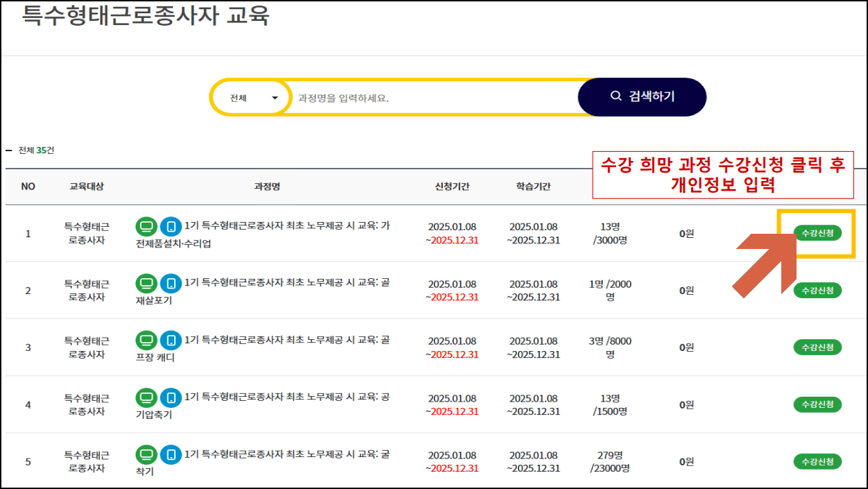Screen dimensions: 868x489
Task: Click the 특수형태근로종사자 교육 page heading
Action: [146, 15]
